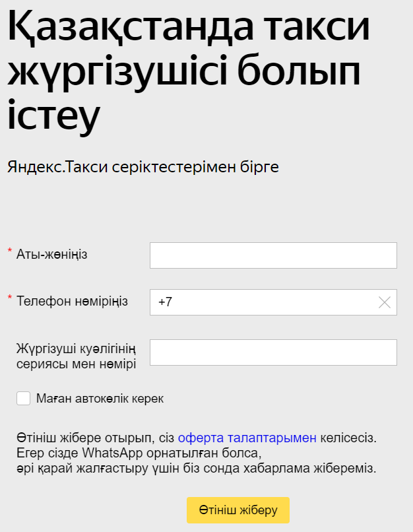Click the '+7' prefix in the phone field

click(165, 302)
